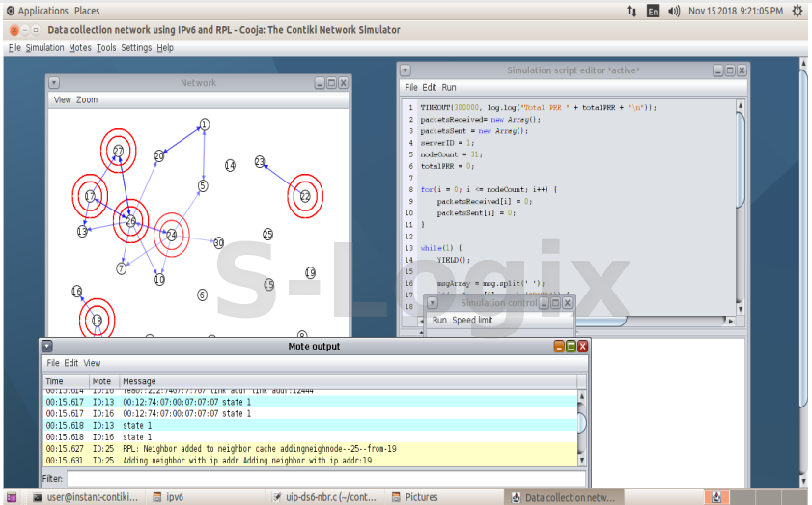This screenshot has height=505, width=812.
Task: Select mote node 7 in Network view
Action: tap(122, 268)
